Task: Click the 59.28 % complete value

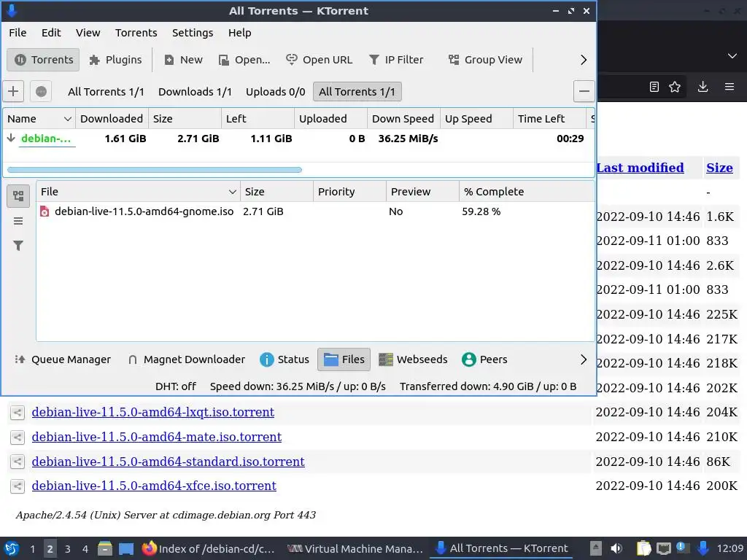Action: 481,211
